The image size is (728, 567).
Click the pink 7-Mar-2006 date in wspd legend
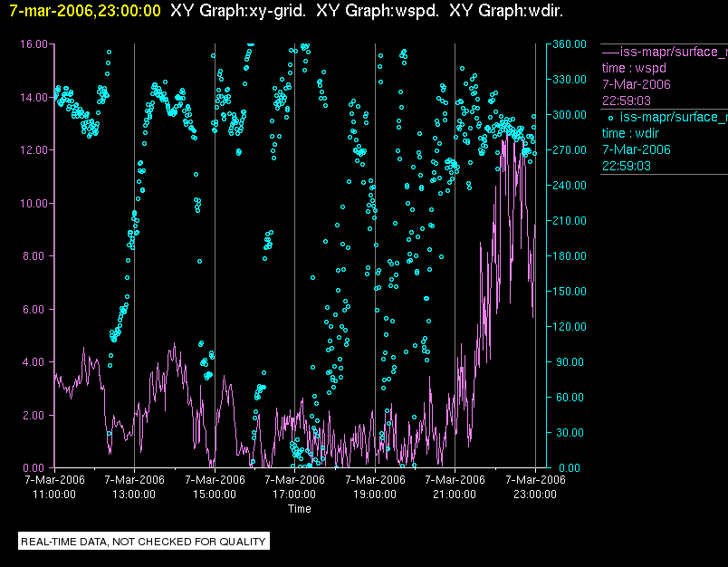pos(637,84)
